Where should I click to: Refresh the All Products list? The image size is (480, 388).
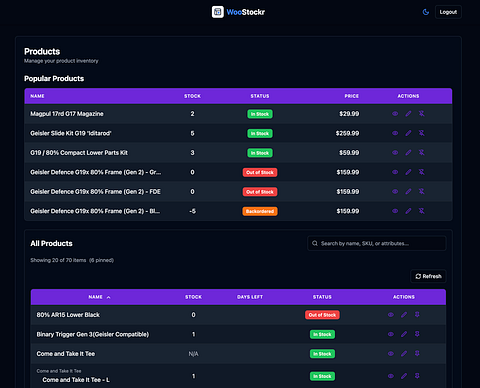pos(428,276)
